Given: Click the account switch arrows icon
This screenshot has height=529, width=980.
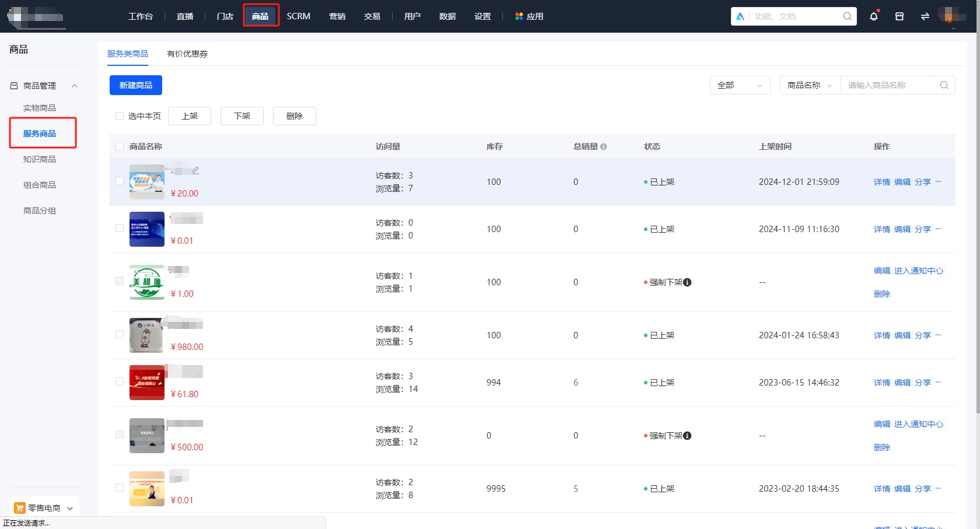Looking at the screenshot, I should coord(925,16).
